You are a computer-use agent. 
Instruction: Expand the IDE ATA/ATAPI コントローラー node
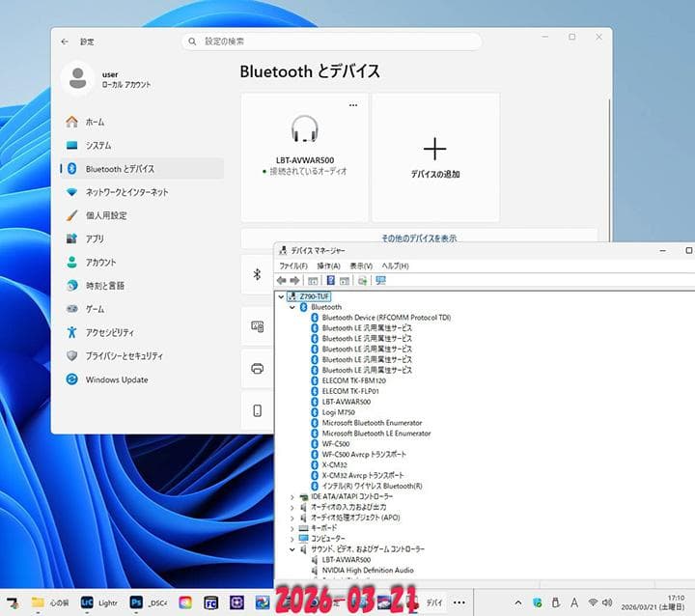point(292,496)
